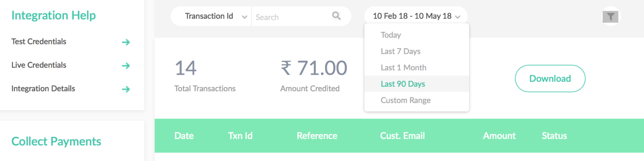Open Live Credentials link
Screen dimensions: 644x161
tap(39, 65)
